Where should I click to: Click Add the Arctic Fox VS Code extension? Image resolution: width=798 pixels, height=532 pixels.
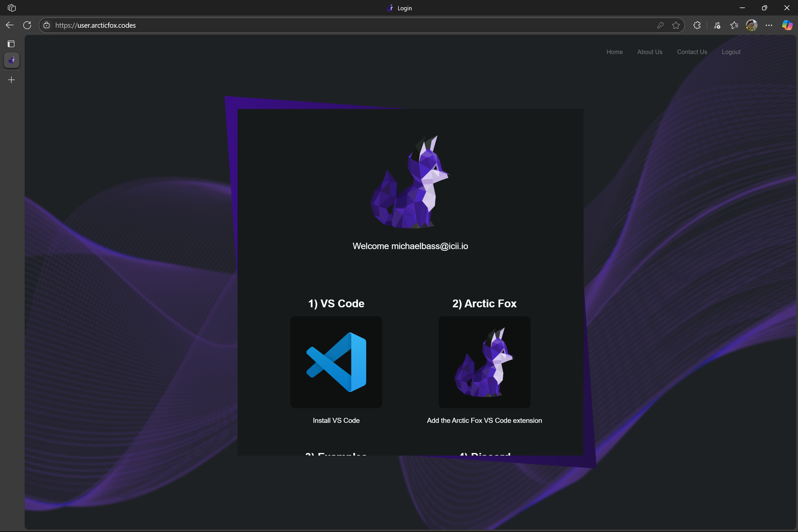tap(485, 420)
